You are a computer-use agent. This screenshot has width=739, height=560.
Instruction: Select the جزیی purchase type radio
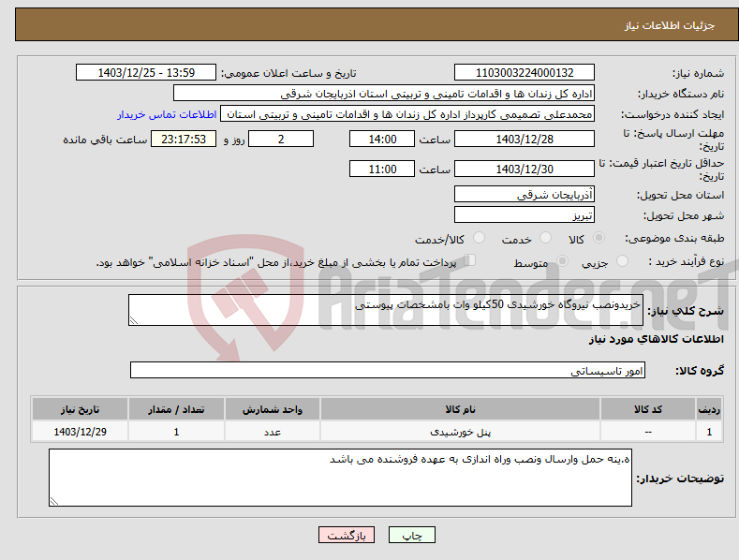(623, 261)
